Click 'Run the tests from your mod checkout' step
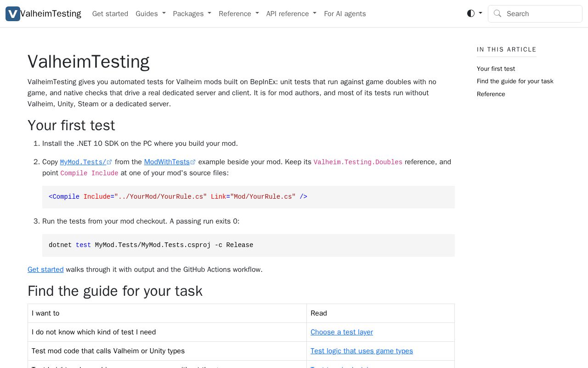 [x=141, y=221]
